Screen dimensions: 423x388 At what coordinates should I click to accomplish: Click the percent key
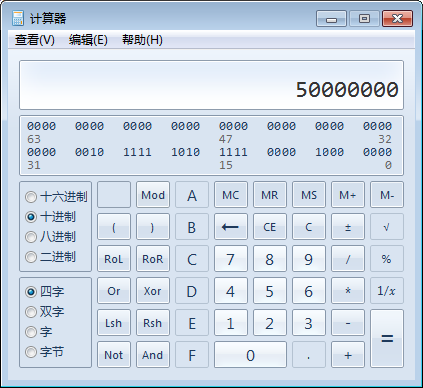(387, 259)
